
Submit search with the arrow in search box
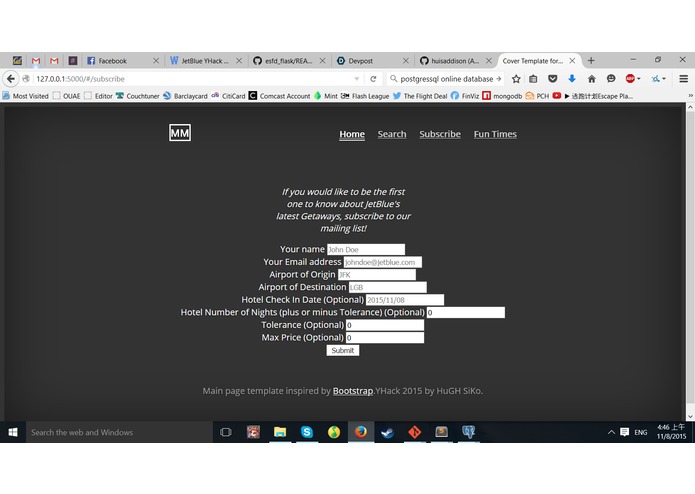(499, 79)
